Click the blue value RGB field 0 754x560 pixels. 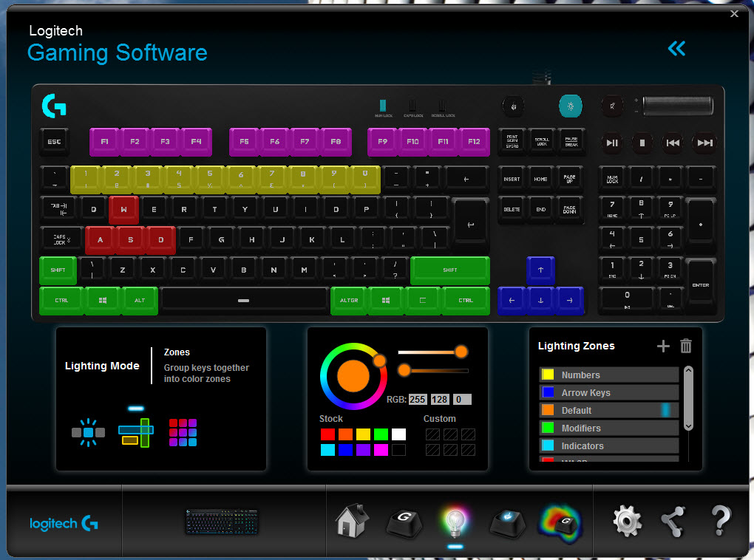tap(462, 400)
